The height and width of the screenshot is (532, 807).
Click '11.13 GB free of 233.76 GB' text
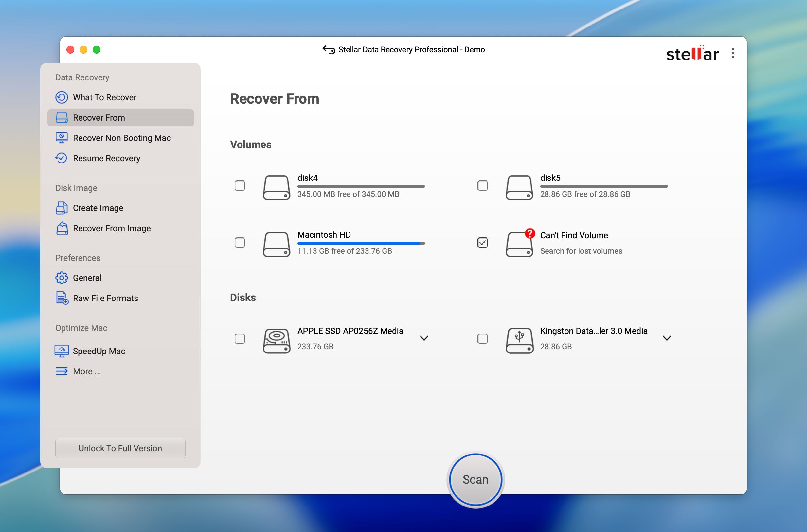click(x=345, y=251)
